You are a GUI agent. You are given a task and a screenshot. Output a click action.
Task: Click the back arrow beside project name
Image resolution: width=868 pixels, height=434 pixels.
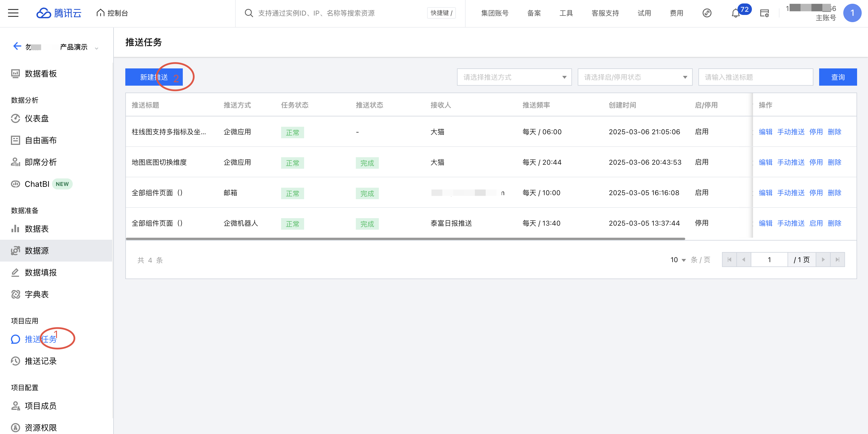click(17, 46)
